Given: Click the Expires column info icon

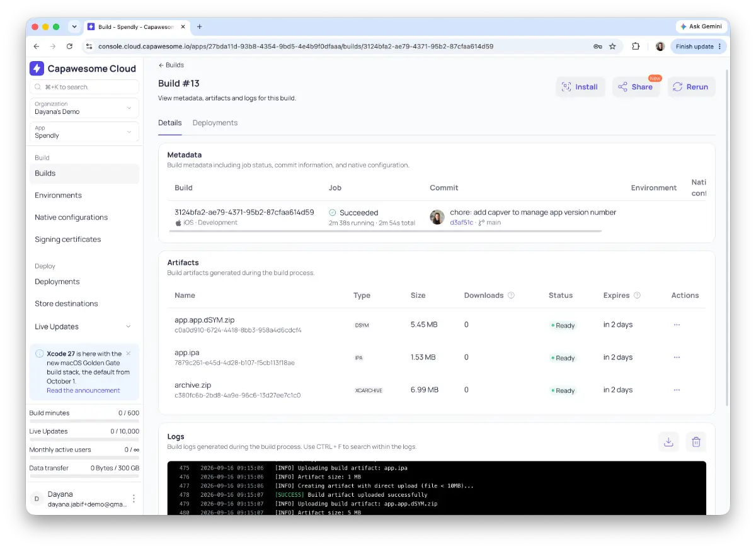Looking at the screenshot, I should [637, 295].
